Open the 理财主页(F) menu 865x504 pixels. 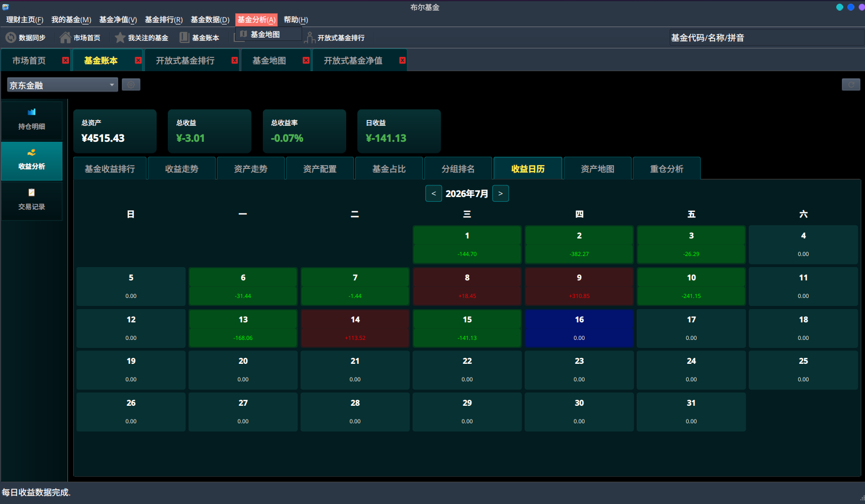25,20
